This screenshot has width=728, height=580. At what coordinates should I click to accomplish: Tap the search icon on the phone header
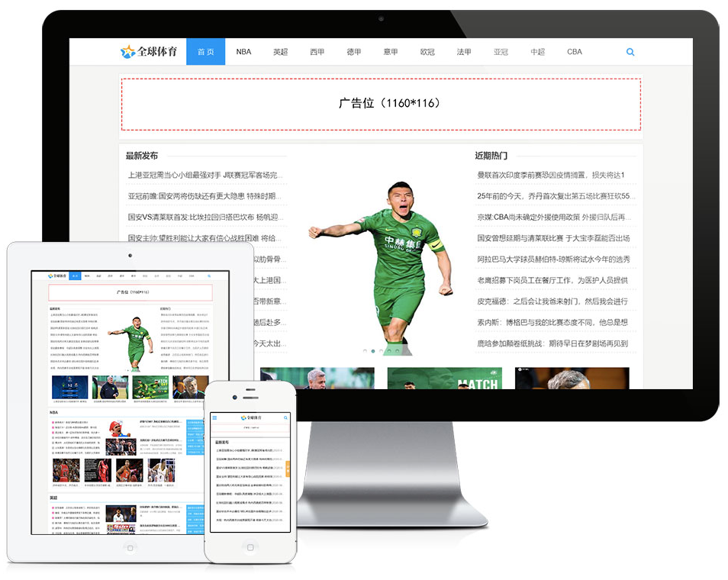pos(286,418)
